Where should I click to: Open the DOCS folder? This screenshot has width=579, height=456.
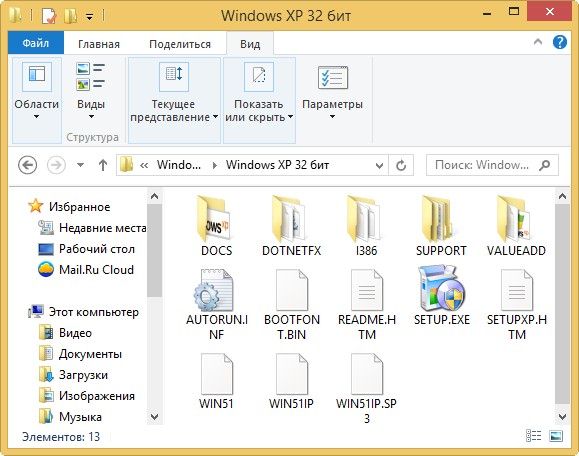[x=216, y=226]
